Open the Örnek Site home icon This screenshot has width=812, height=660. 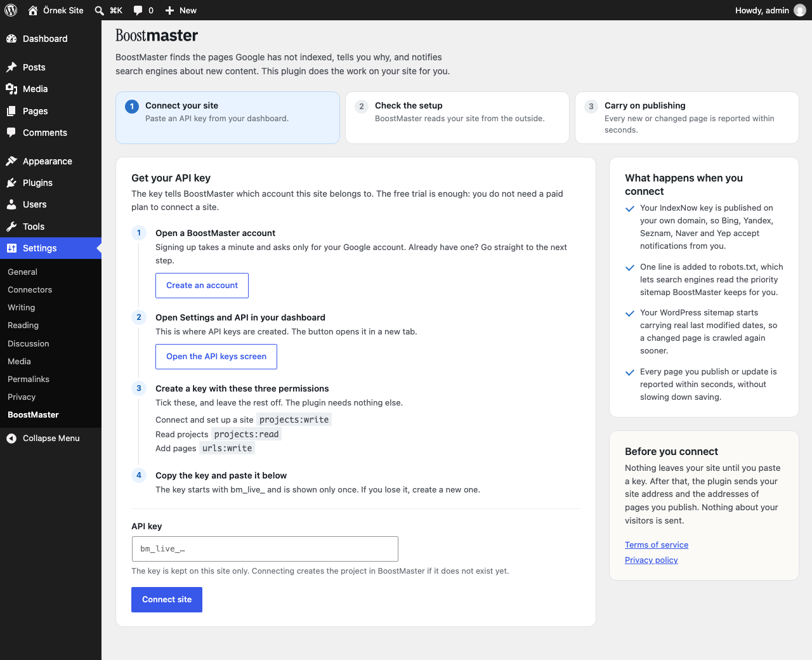tap(33, 10)
